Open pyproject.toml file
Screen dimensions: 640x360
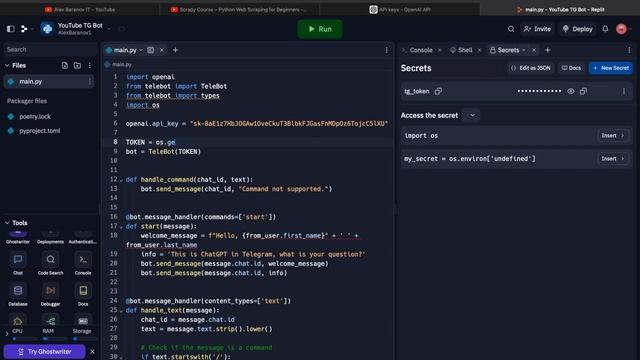click(x=40, y=131)
